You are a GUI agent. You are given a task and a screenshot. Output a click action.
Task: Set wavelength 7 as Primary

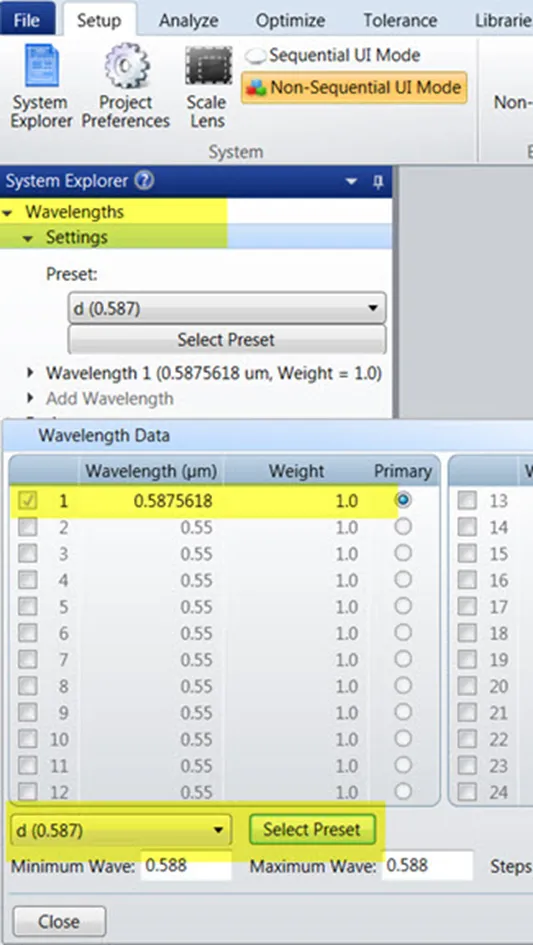[403, 660]
